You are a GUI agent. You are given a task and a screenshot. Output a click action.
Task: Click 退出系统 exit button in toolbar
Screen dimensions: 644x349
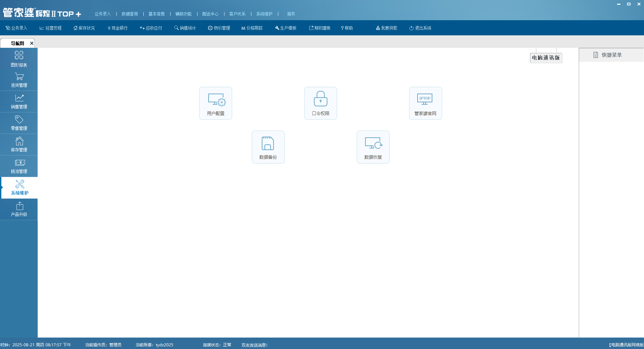420,28
